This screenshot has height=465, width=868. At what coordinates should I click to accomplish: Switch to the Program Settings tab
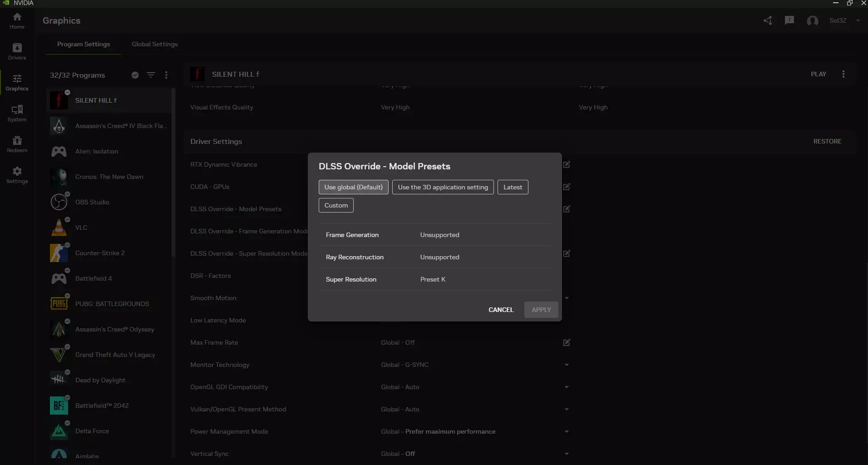84,44
